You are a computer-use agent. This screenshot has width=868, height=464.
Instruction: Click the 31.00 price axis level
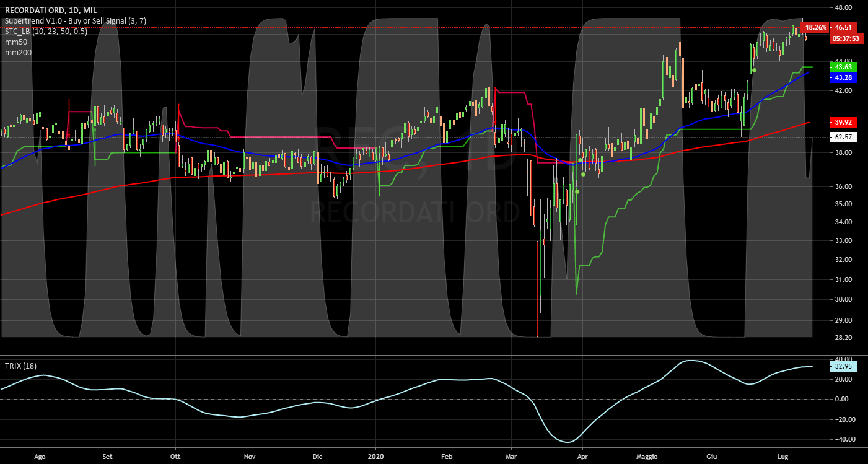[x=843, y=279]
